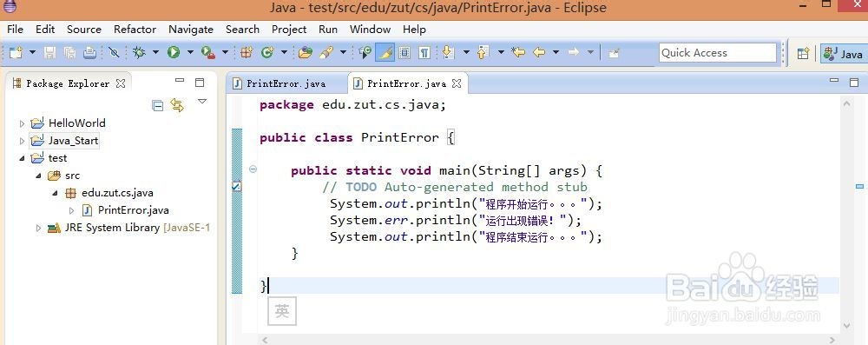
Task: Open dropdown next to Previous Annotation icon
Action: click(501, 53)
